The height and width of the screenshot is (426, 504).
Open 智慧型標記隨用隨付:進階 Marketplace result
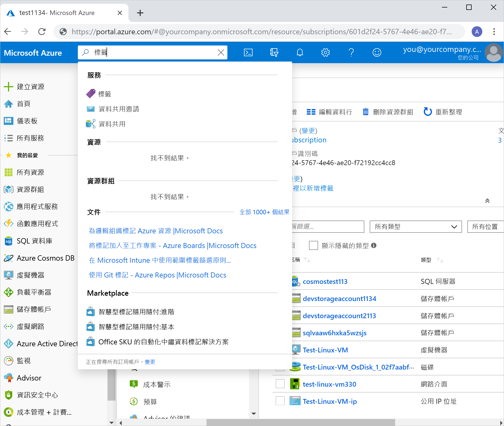131,312
